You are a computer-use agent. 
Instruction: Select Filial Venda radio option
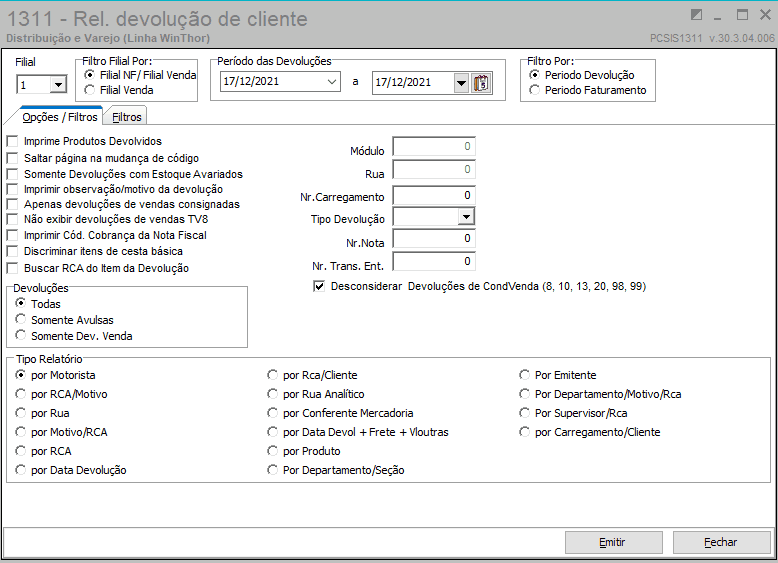point(119,90)
